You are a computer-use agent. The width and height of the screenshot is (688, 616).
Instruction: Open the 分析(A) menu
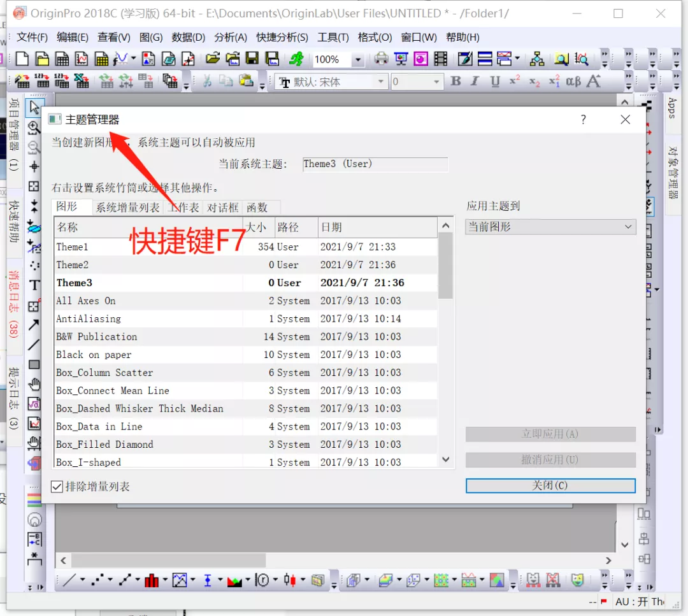coord(231,38)
